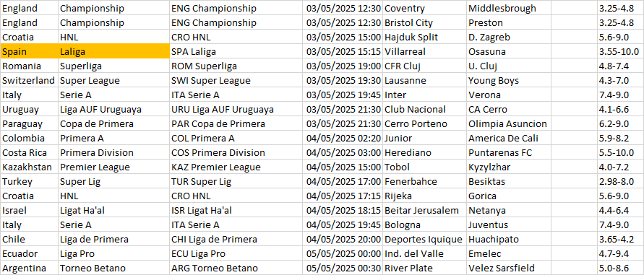The height and width of the screenshot is (275, 644).
Task: Select the Fenerbahce cell
Action: pyautogui.click(x=425, y=181)
